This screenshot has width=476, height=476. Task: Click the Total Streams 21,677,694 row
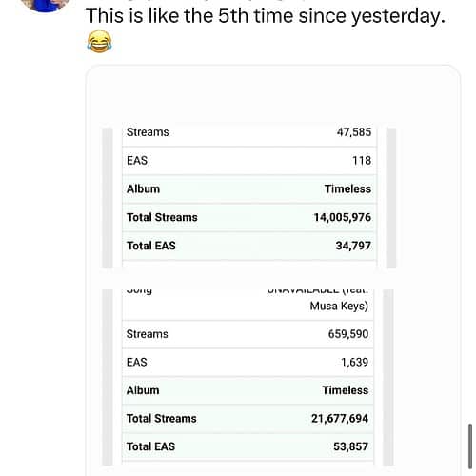pyautogui.click(x=248, y=419)
